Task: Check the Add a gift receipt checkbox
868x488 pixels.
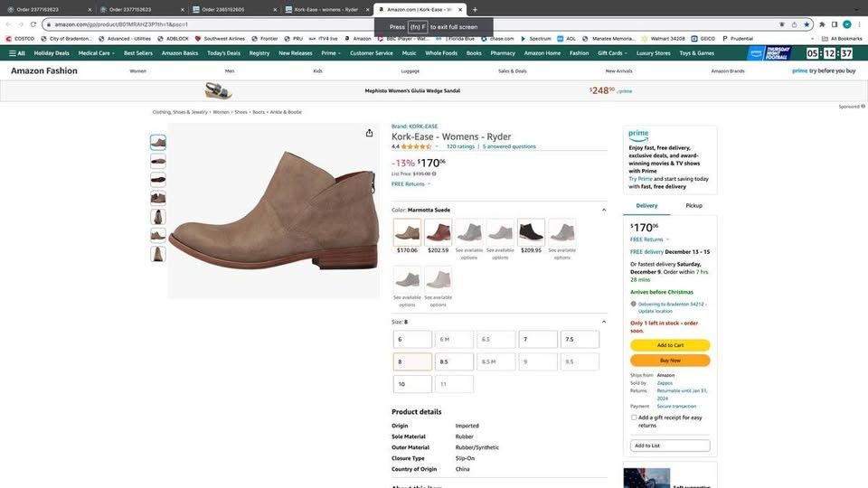Action: tap(634, 418)
